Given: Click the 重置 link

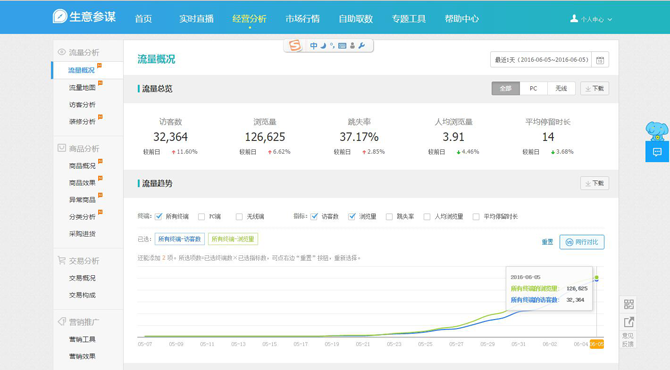Looking at the screenshot, I should 547,242.
